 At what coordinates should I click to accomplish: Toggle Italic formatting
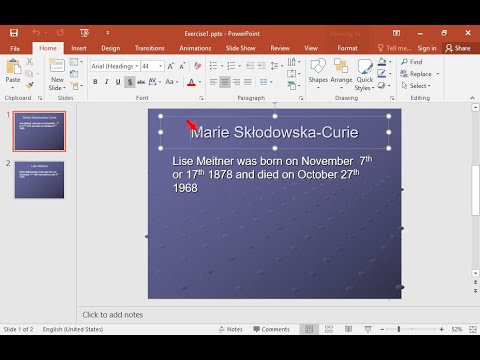(107, 82)
